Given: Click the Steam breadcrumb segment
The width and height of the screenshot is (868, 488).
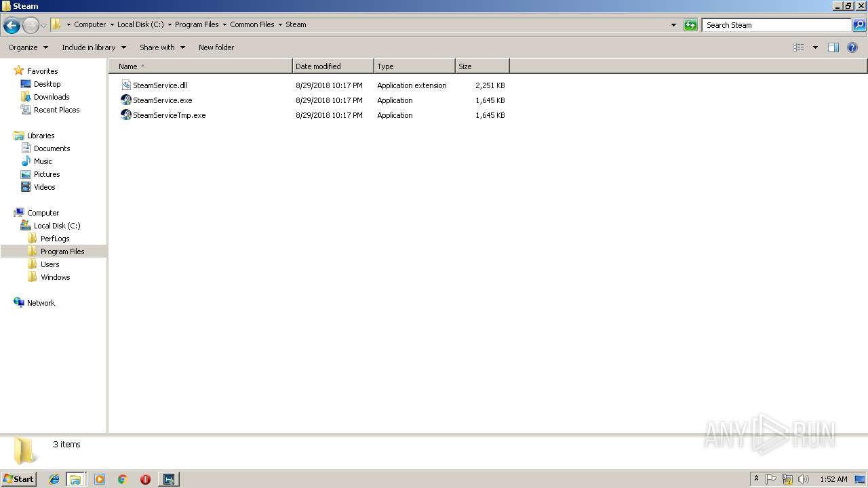Looking at the screenshot, I should (296, 24).
